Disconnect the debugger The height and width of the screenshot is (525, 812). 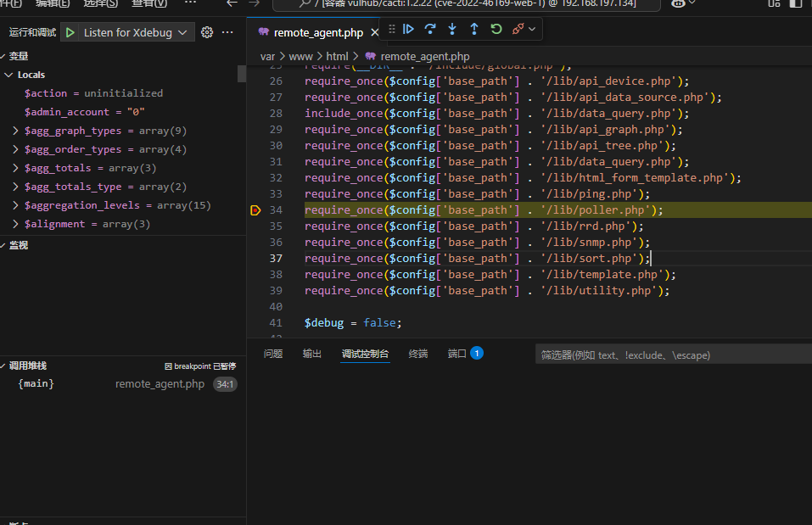518,29
